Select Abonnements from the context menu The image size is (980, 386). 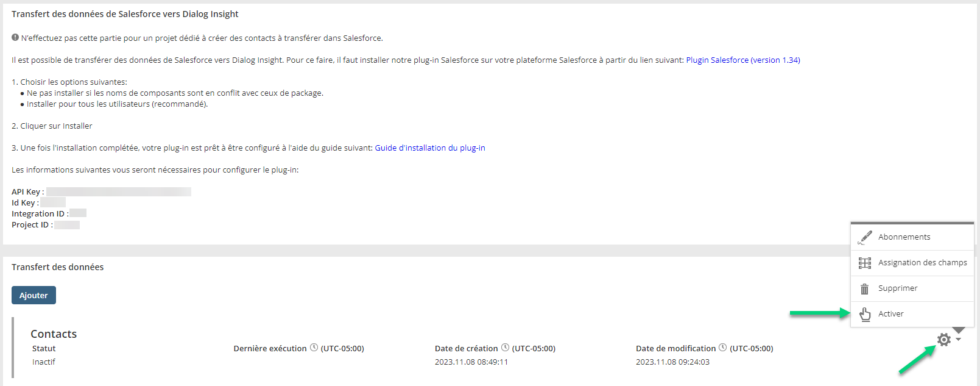pyautogui.click(x=912, y=237)
